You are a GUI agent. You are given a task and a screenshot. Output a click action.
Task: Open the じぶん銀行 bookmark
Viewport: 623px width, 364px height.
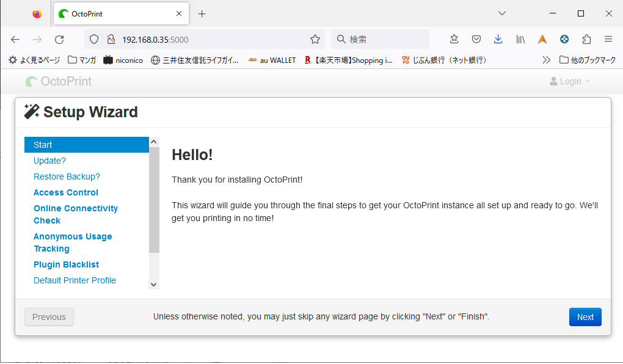[x=444, y=60]
